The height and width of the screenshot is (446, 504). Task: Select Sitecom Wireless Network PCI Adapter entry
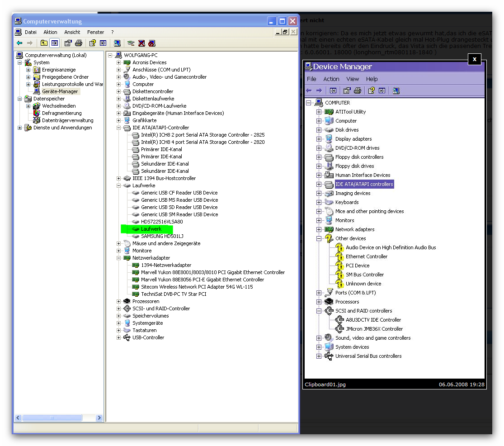pos(197,287)
